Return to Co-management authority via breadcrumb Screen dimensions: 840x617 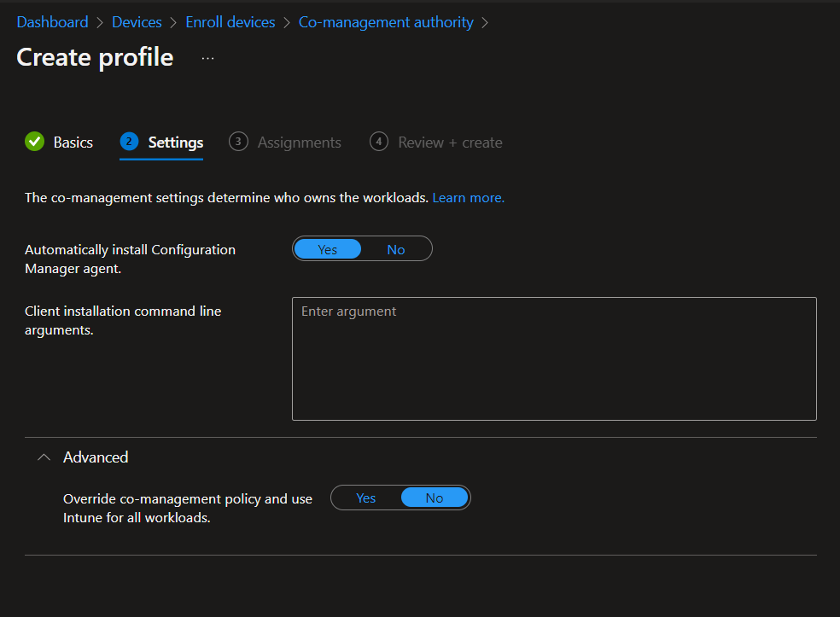[x=386, y=22]
